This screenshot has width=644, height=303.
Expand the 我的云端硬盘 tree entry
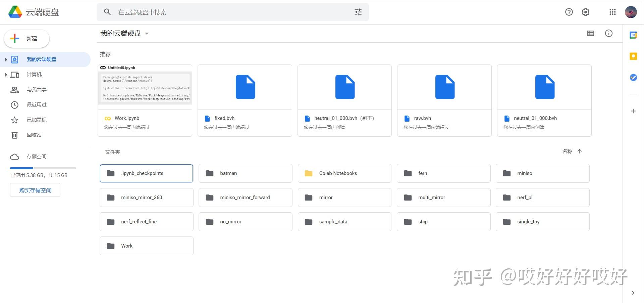pos(6,59)
